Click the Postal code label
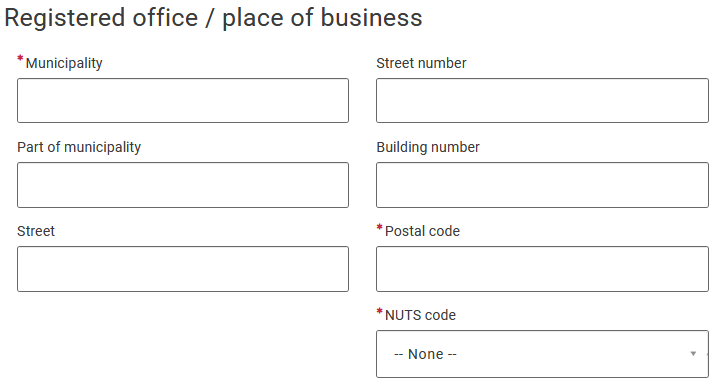 pos(422,231)
